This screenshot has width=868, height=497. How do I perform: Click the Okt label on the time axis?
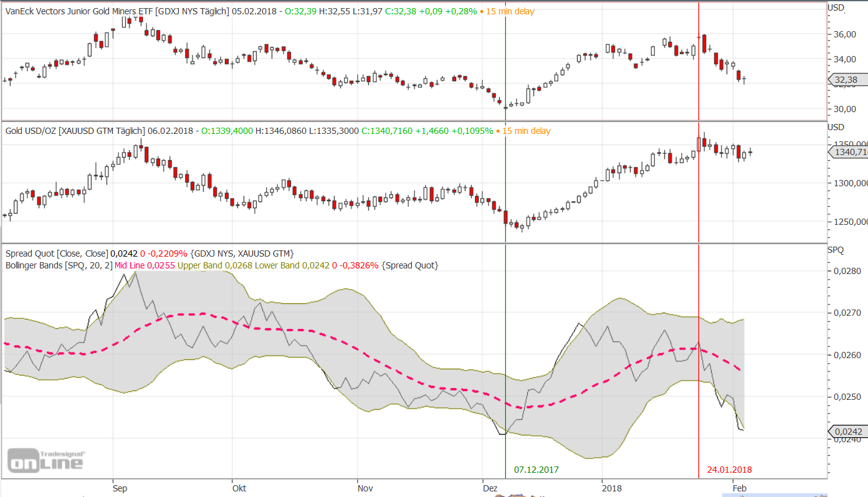pyautogui.click(x=239, y=488)
